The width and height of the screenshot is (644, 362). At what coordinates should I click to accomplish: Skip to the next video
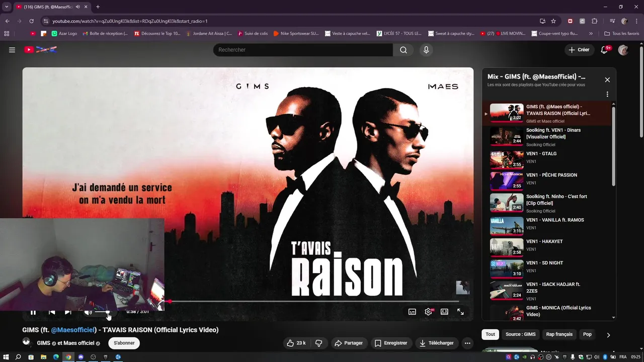click(x=68, y=312)
